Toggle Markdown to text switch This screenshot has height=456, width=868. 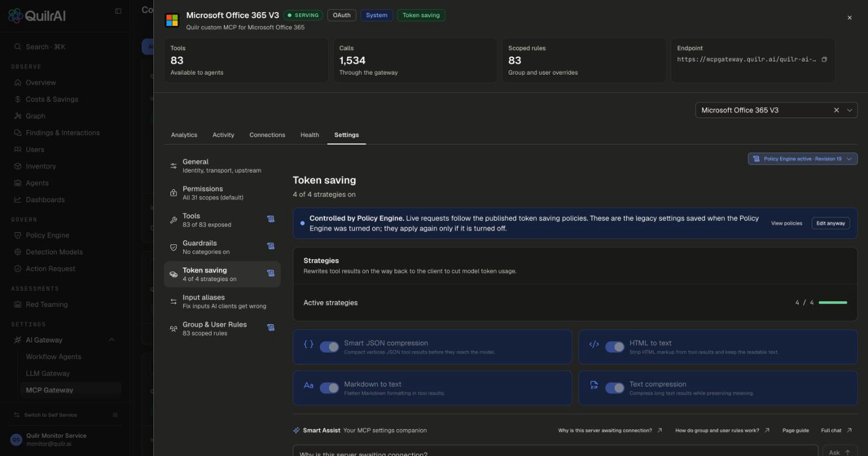[x=329, y=388]
